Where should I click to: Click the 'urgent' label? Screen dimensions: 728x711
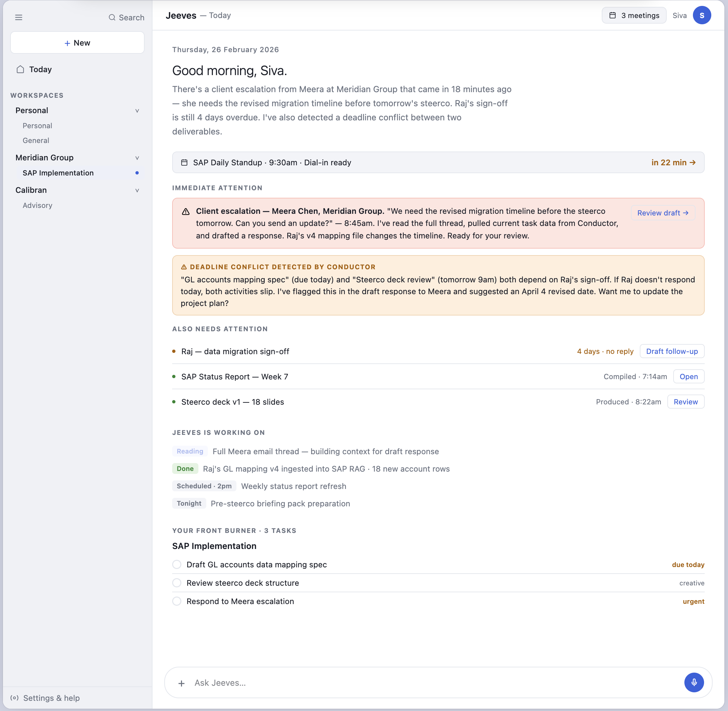[693, 601]
